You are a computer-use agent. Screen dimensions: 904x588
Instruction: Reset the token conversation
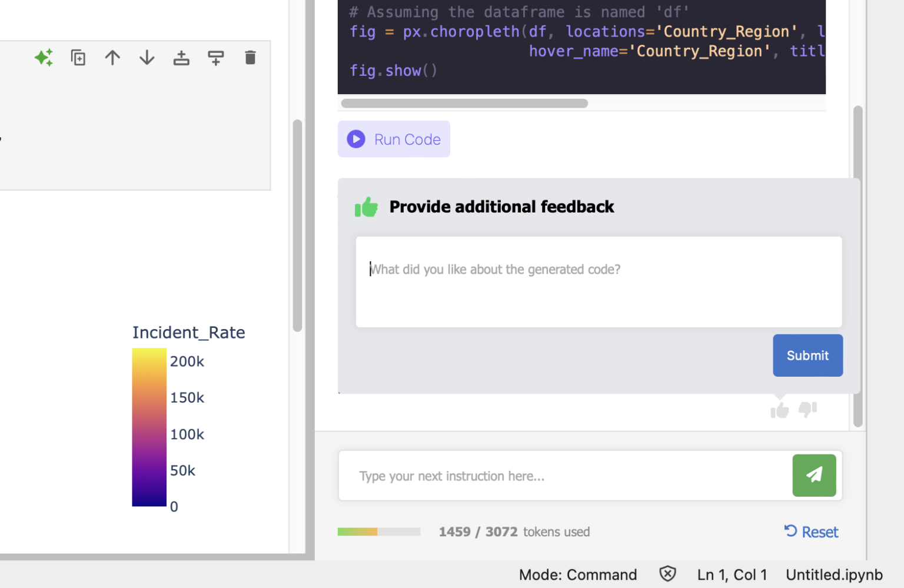point(811,531)
